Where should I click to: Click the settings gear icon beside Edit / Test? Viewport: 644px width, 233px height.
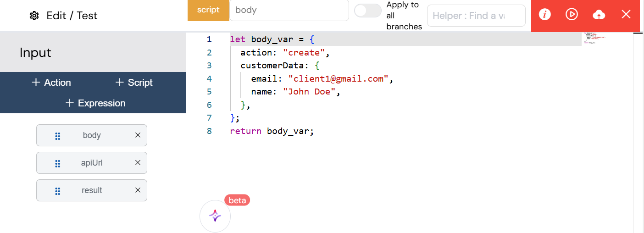coord(34,16)
